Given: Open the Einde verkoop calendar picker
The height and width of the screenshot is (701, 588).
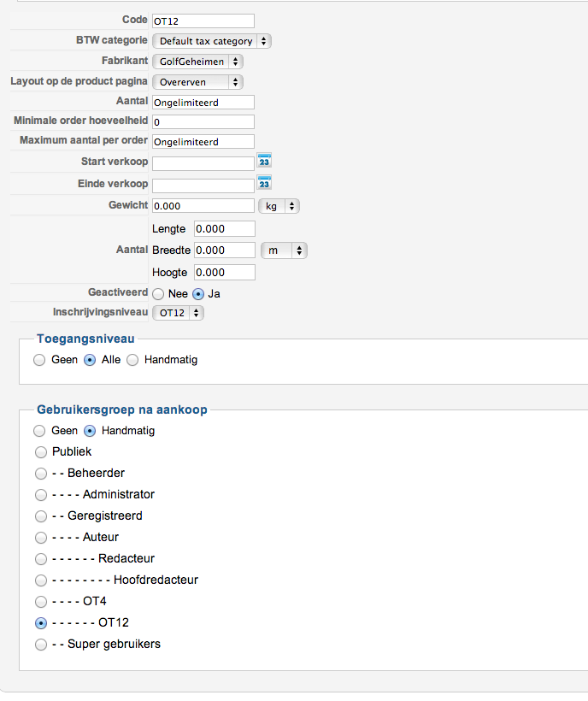Looking at the screenshot, I should [265, 184].
